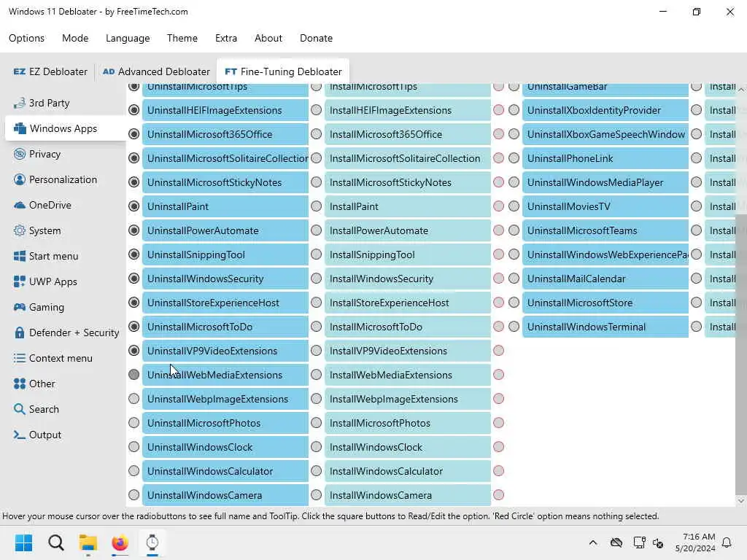Viewport: 747px width, 560px height.
Task: Click the UninstallMicrosoft365Office option button
Action: 225,134
